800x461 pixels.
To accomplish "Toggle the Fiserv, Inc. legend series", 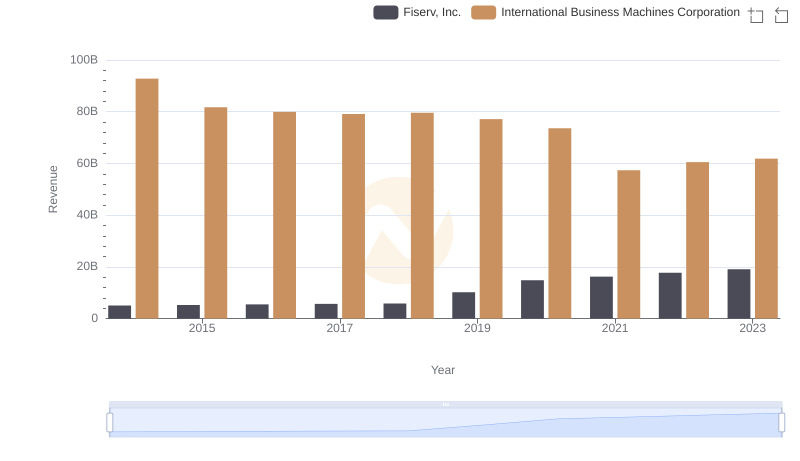I will coord(417,12).
